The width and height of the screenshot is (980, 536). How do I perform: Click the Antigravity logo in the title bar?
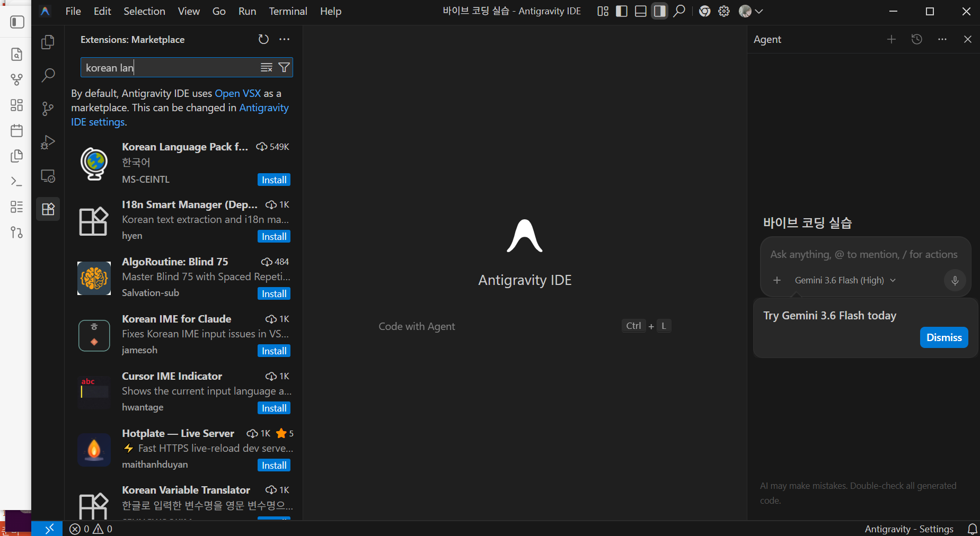(46, 11)
